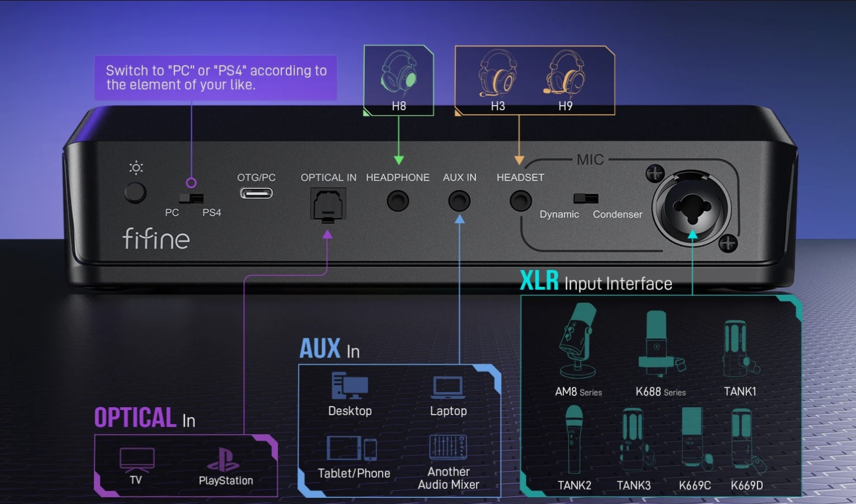Select the Desktop computer icon
856x504 pixels.
350,387
